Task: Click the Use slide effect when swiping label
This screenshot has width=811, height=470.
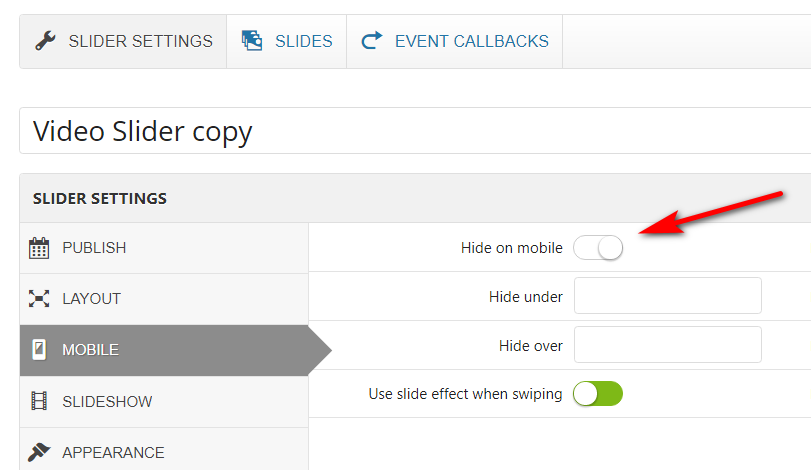Action: 465,394
